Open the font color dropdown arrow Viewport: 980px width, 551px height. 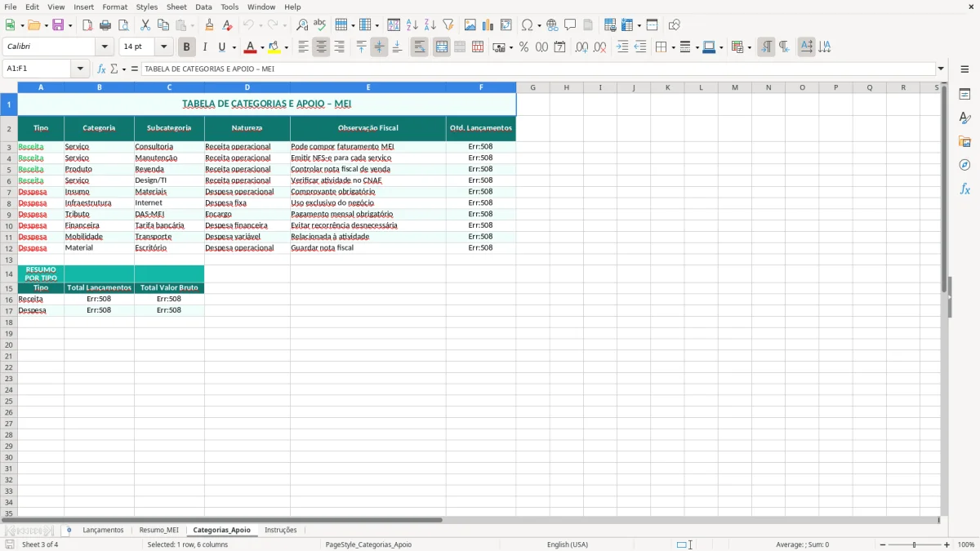262,47
